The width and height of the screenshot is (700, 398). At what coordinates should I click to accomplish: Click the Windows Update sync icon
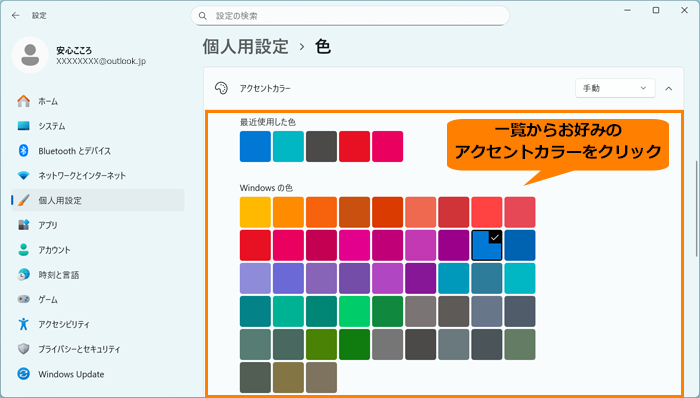[x=24, y=374]
